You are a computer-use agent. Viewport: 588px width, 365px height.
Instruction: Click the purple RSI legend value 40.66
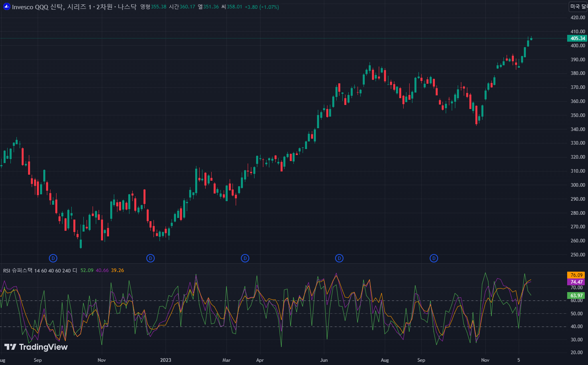(102, 270)
